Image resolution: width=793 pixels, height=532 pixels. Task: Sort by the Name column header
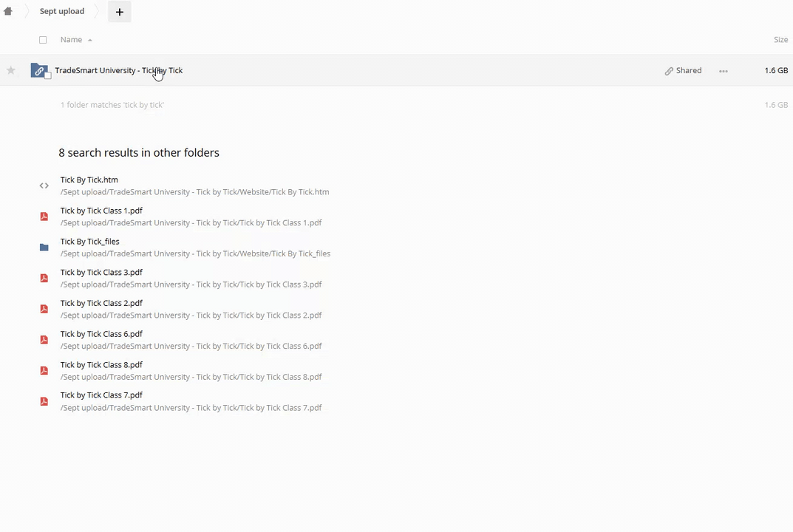[72, 40]
